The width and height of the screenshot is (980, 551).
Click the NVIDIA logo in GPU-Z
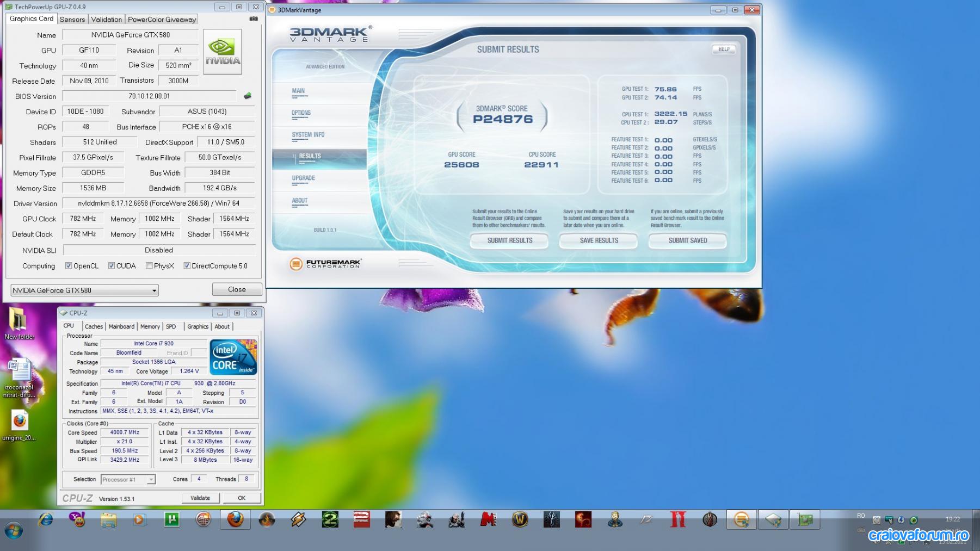(223, 52)
